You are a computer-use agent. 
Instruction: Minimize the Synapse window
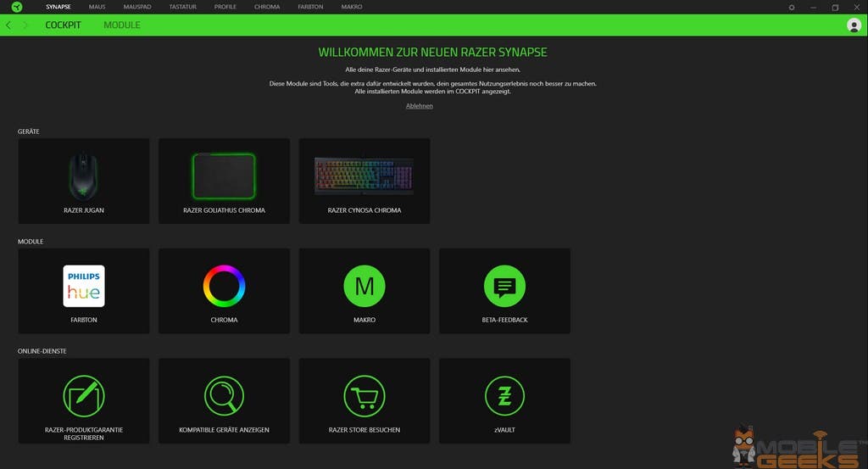pos(813,7)
